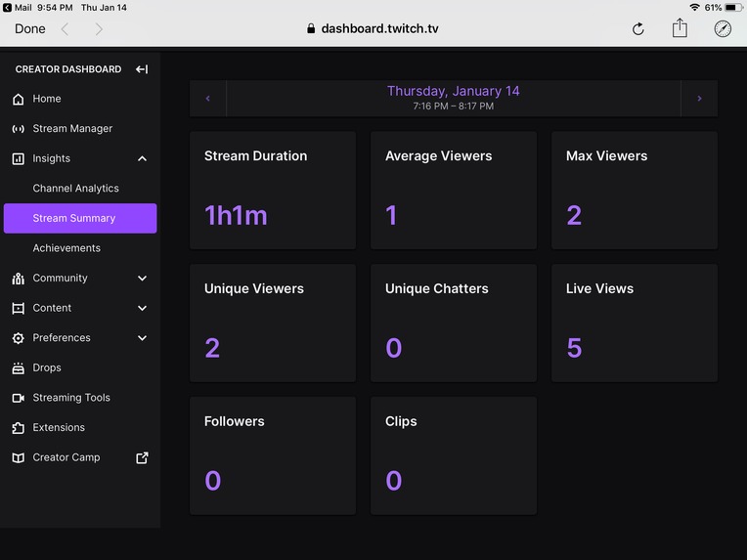
Task: Click the Unique Viewers card
Action: tap(273, 323)
